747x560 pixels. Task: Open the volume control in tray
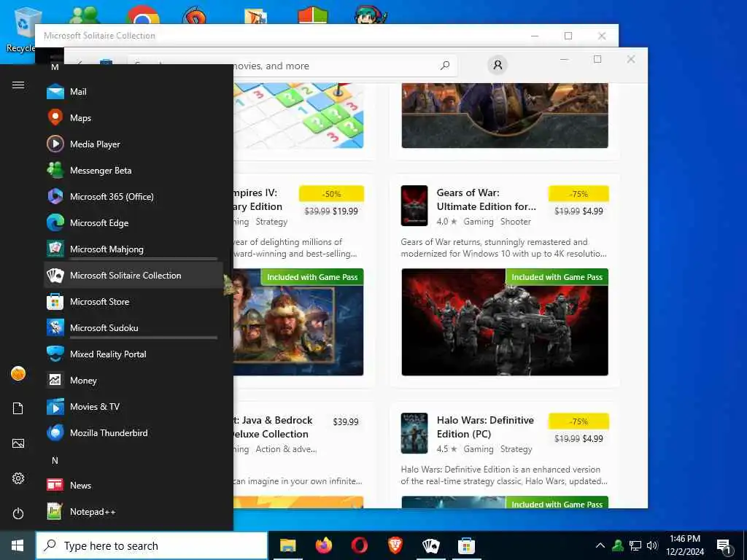[652, 545]
